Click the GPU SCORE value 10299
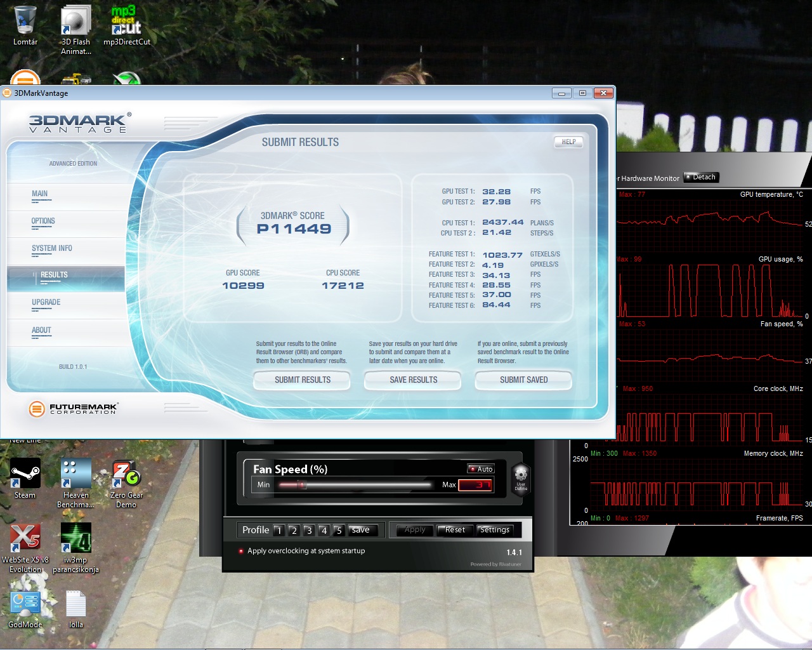 pyautogui.click(x=243, y=286)
